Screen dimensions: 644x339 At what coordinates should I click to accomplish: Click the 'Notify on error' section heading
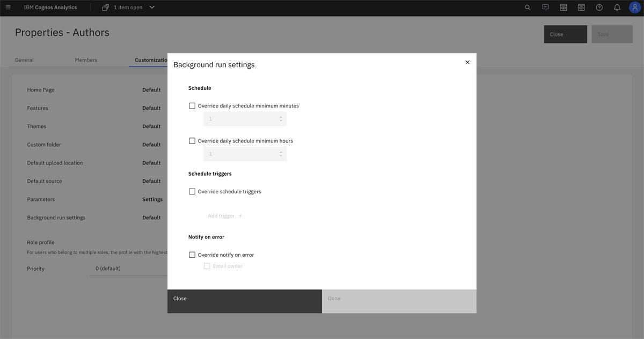pyautogui.click(x=206, y=237)
